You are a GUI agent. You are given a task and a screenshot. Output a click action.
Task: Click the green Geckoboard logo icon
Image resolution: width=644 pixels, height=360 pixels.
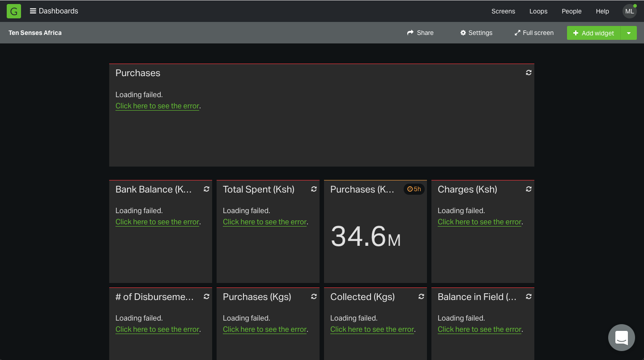click(x=14, y=11)
